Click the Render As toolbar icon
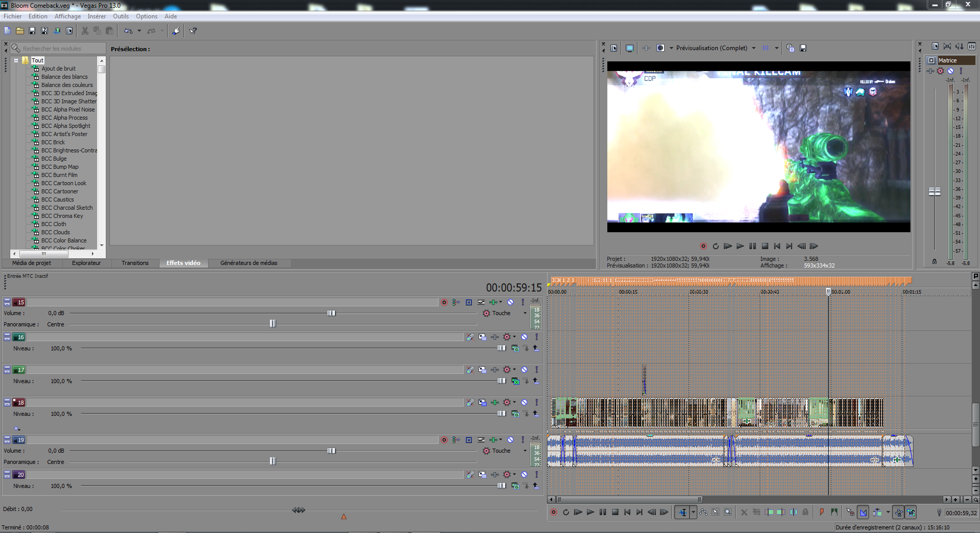 tap(57, 31)
